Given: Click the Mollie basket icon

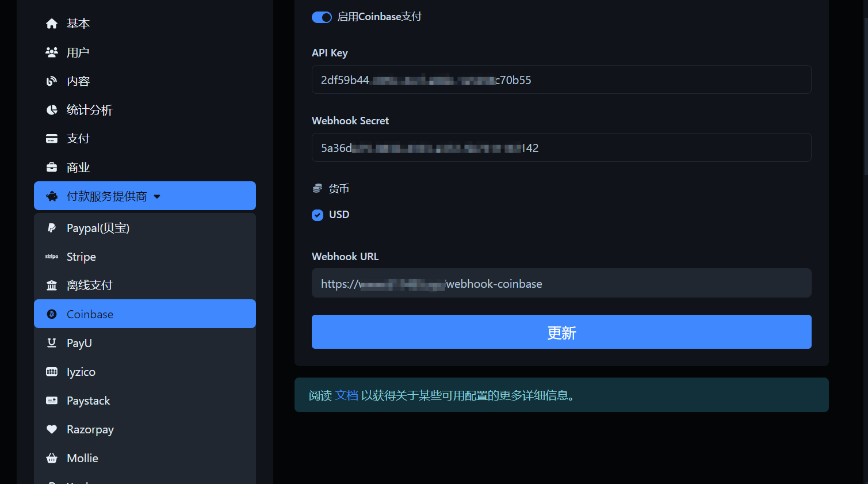Looking at the screenshot, I should point(52,458).
